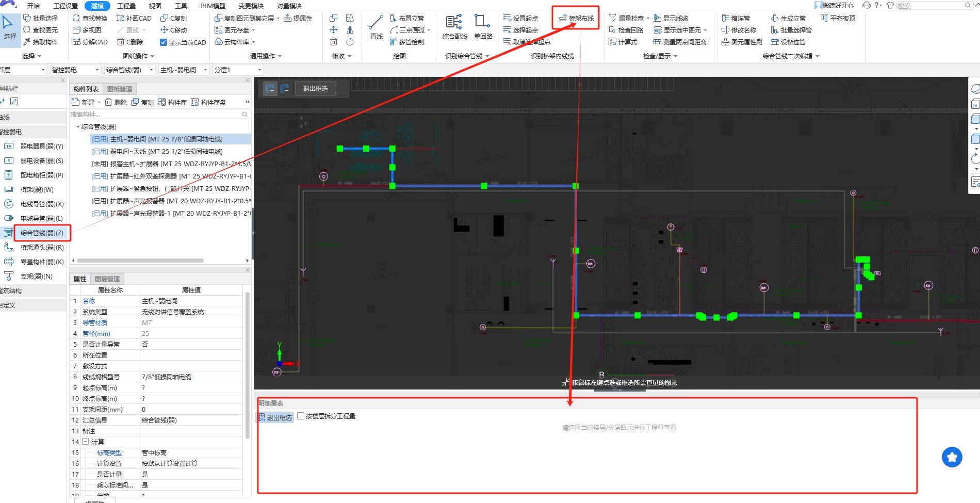Screen dimensions: 980x503
Task: Click 设备连管 tool
Action: (x=788, y=42)
